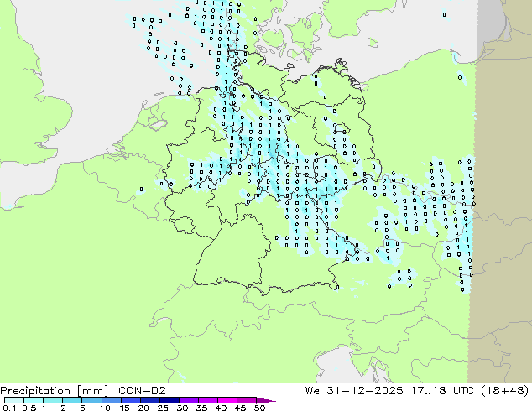The height and width of the screenshot is (411, 532).
Task: Select the '2' legend scale label
Action: 63,408
